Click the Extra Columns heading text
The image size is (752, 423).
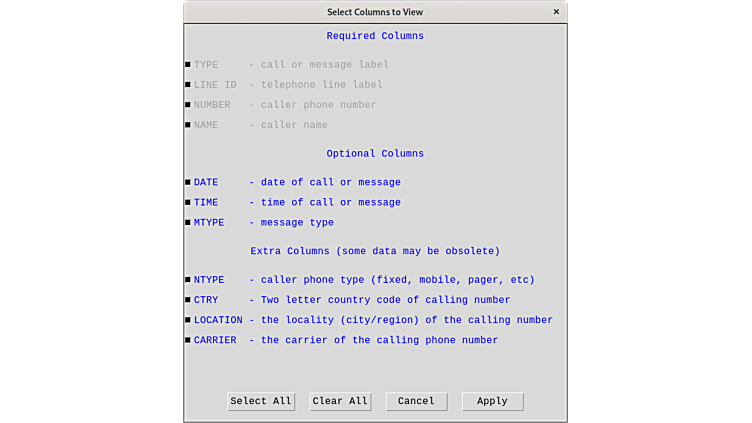[375, 251]
